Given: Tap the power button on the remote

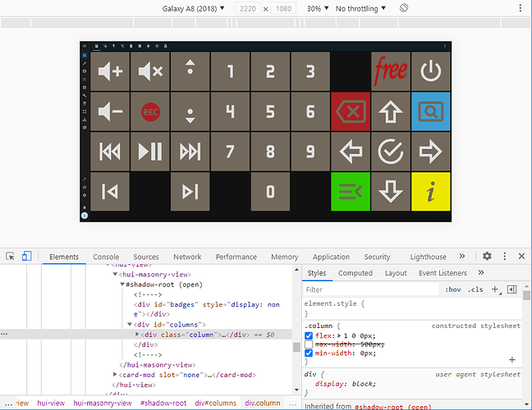Looking at the screenshot, I should click(431, 71).
